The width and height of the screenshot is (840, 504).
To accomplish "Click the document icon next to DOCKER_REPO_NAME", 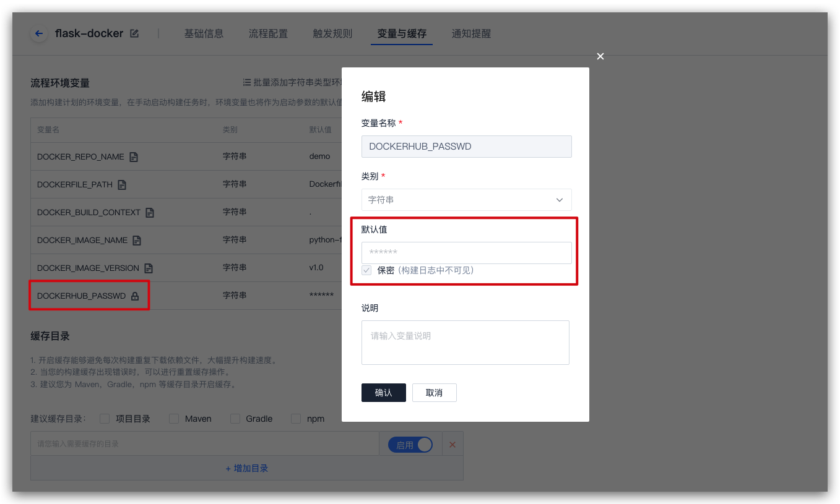I will pyautogui.click(x=134, y=157).
